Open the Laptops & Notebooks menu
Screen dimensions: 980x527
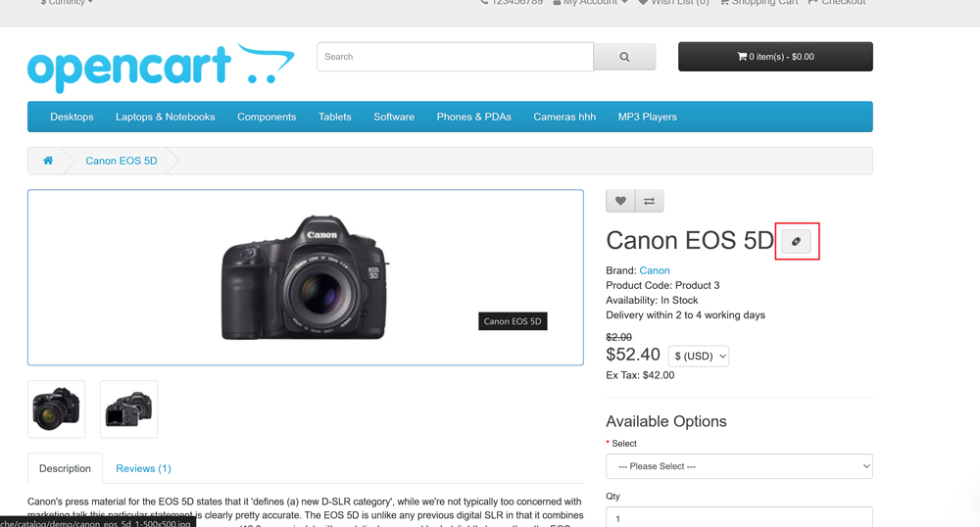pyautogui.click(x=165, y=117)
